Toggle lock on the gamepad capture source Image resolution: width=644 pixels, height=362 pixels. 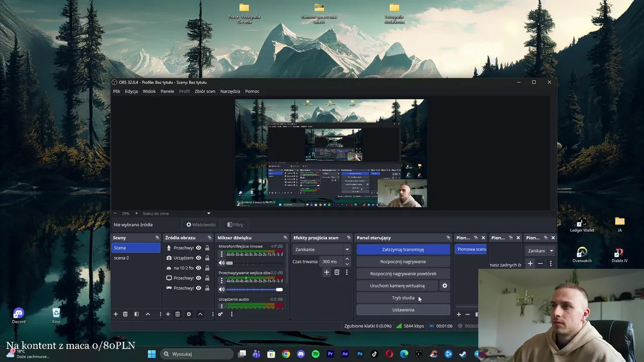[207, 288]
